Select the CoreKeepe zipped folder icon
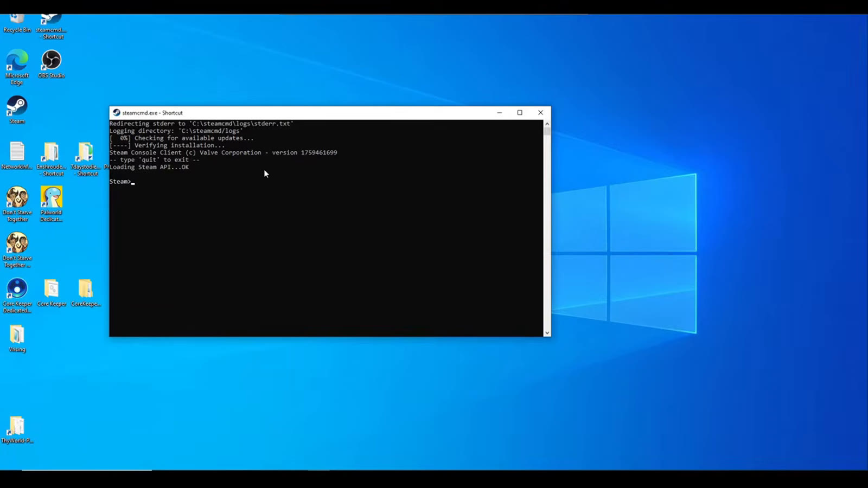Viewport: 868px width, 488px height. tap(86, 293)
